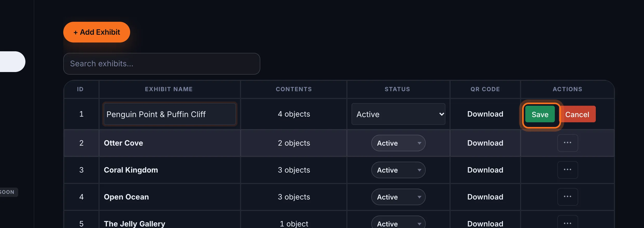Click the 3 objects cell for Open Ocean

294,197
